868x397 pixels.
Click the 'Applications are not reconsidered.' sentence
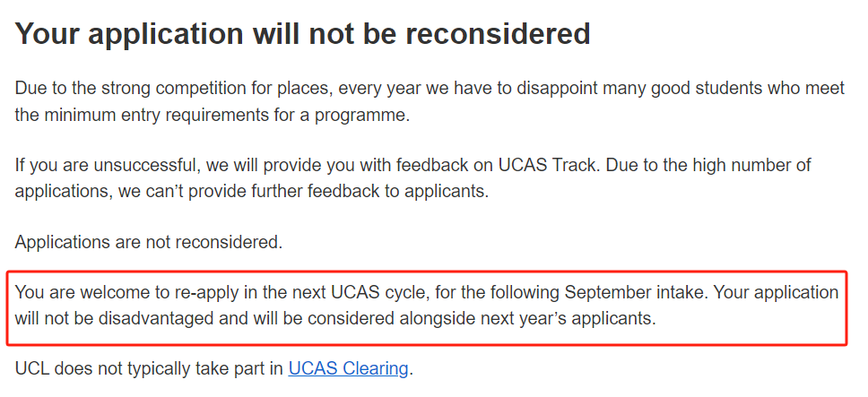tap(148, 242)
